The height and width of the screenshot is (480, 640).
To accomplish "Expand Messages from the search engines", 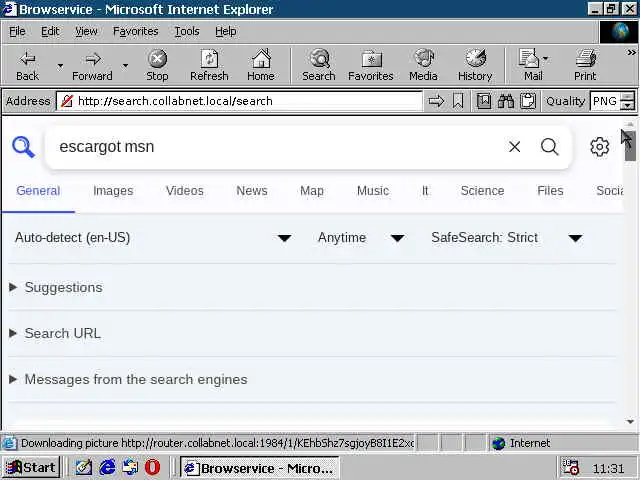I will pyautogui.click(x=128, y=379).
